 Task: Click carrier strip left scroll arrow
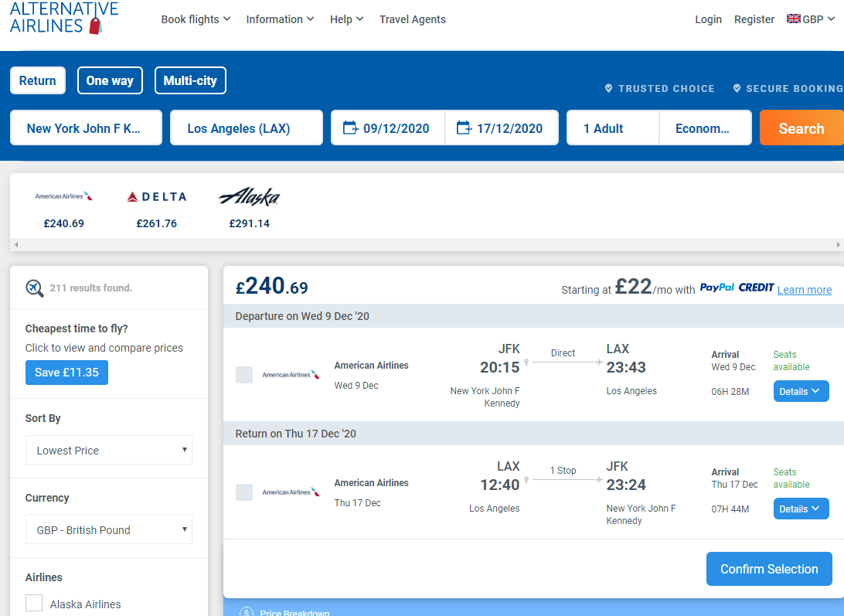(16, 244)
